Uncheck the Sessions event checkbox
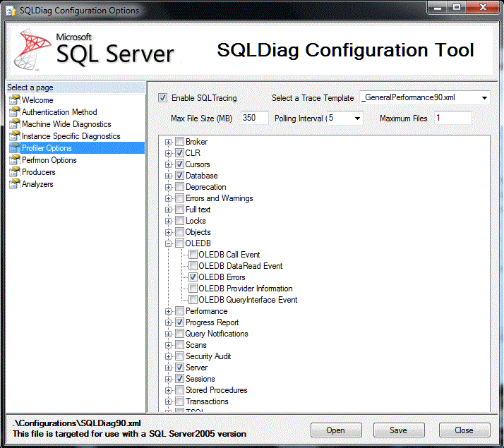Image resolution: width=504 pixels, height=448 pixels. pyautogui.click(x=180, y=379)
